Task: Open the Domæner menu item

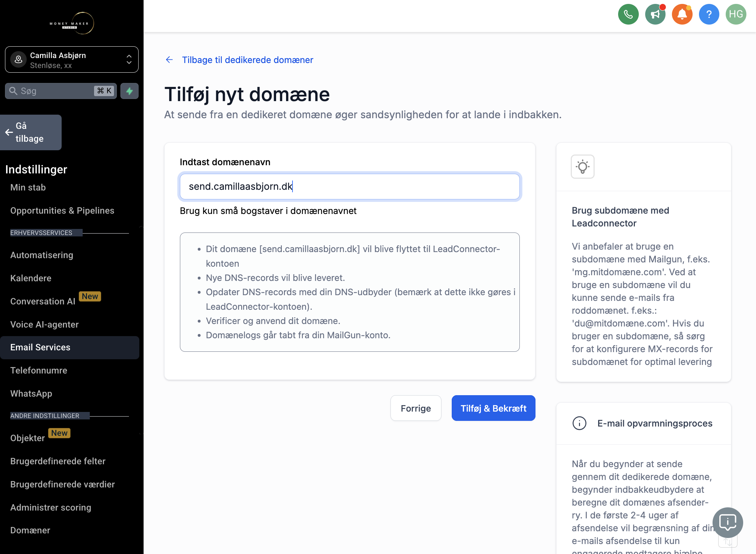Action: 30,530
